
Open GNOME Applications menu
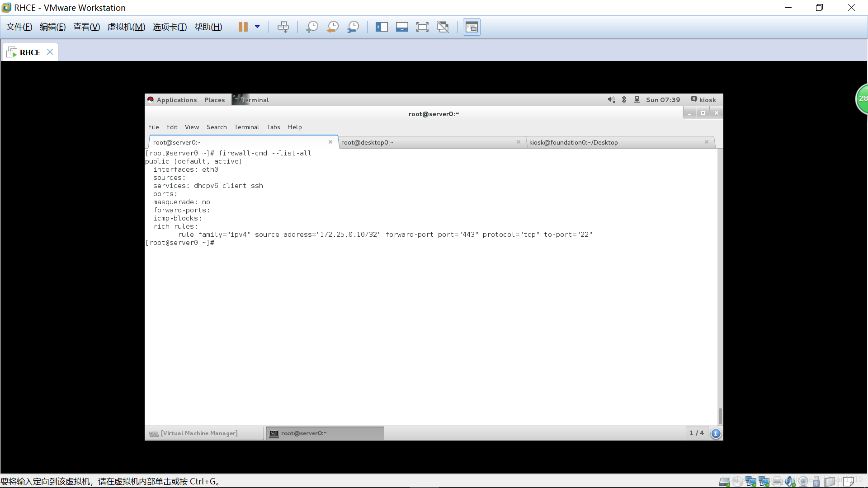point(176,100)
